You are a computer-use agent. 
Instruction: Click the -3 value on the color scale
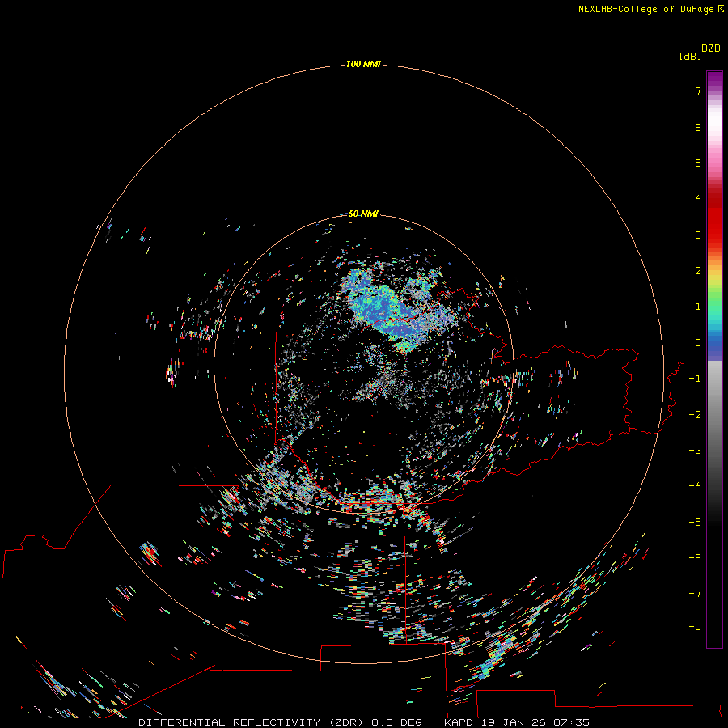click(x=695, y=451)
